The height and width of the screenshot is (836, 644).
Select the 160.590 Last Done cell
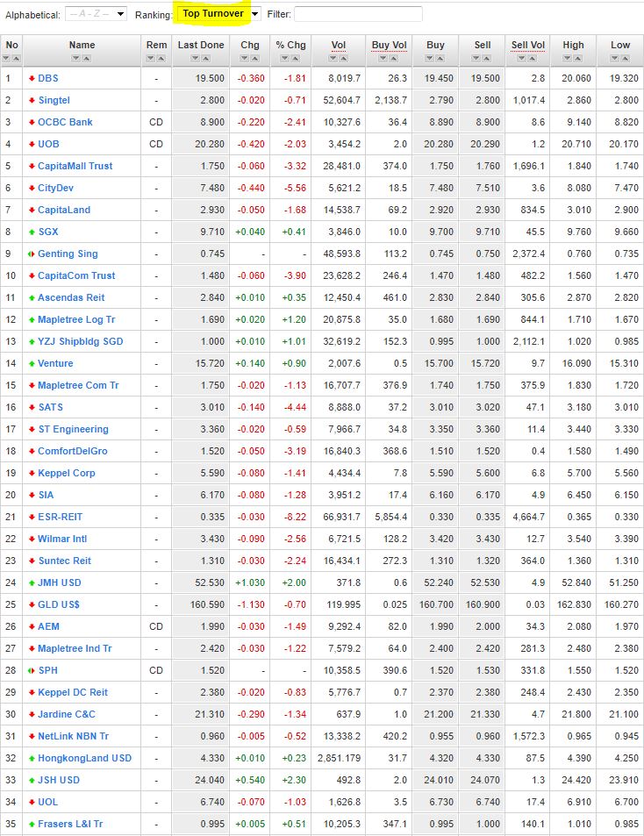point(200,604)
